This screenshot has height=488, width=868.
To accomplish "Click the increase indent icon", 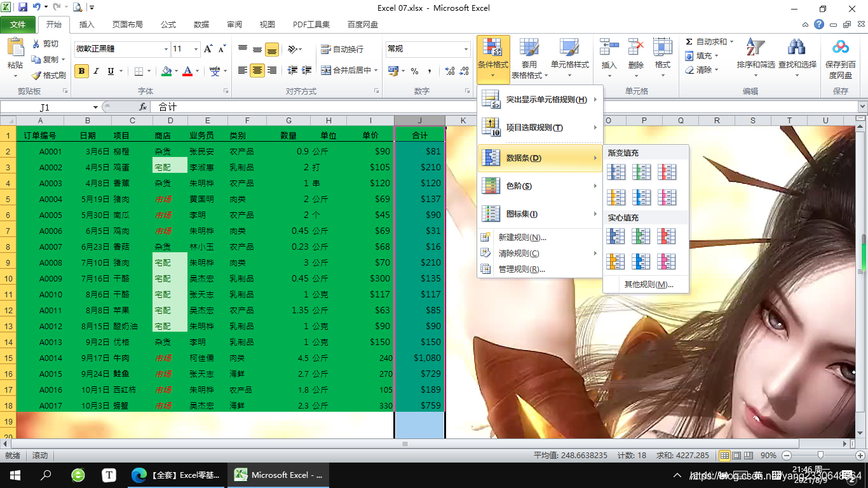I will click(x=307, y=71).
